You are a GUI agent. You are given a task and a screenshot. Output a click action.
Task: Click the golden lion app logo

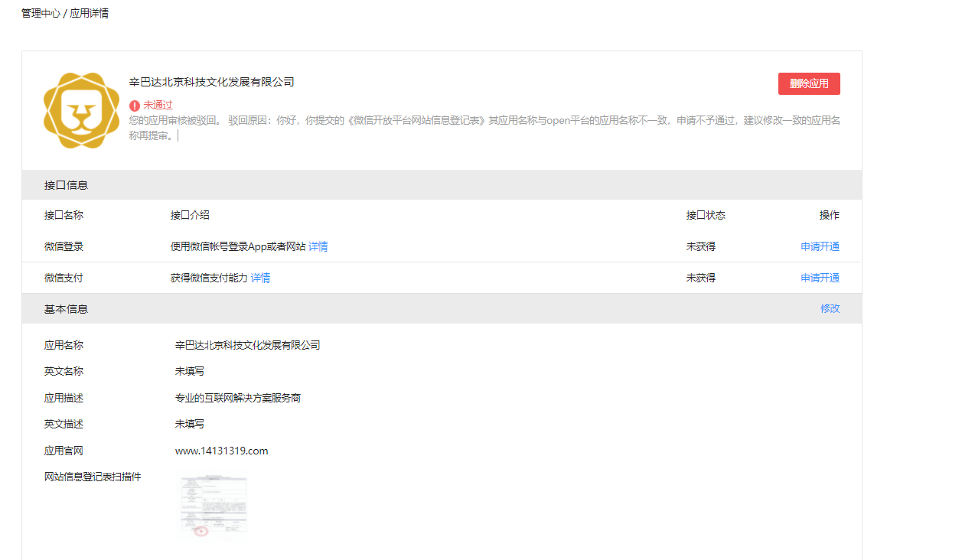click(x=82, y=111)
